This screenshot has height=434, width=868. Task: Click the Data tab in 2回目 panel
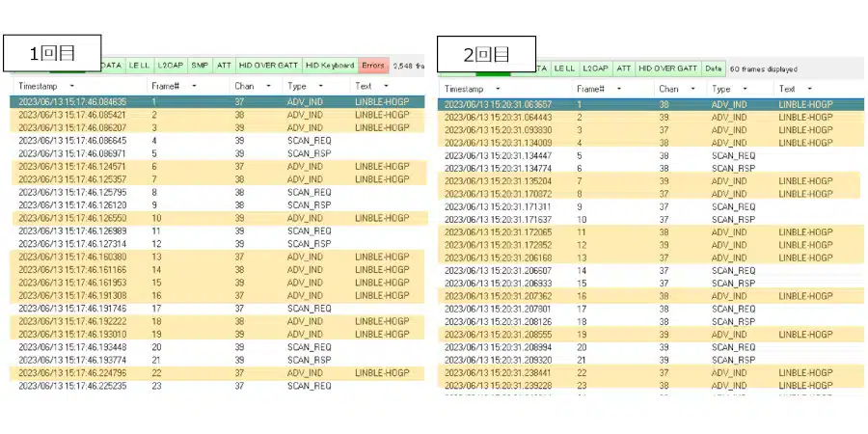(x=713, y=68)
